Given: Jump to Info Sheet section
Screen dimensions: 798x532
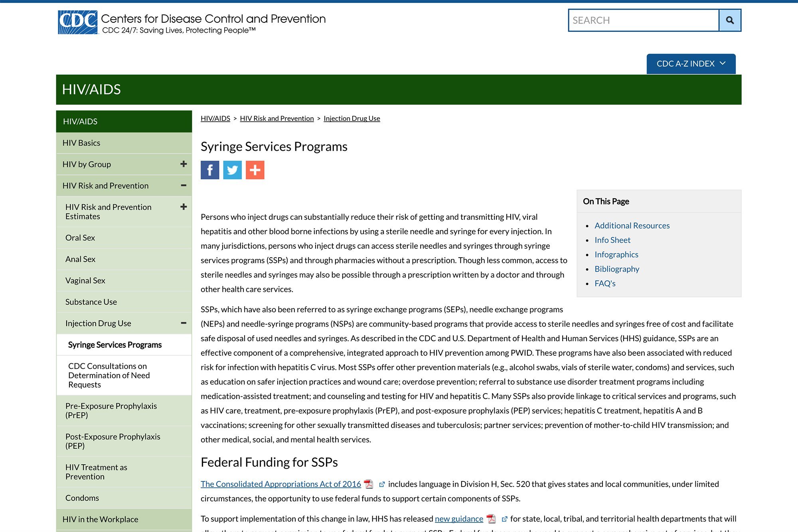Looking at the screenshot, I should tap(612, 240).
